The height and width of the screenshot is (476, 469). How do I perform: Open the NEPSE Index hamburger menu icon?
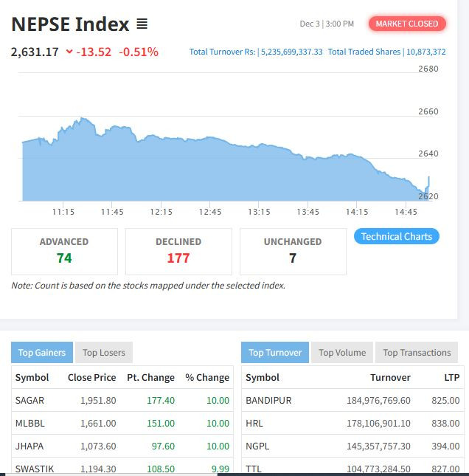coord(142,24)
